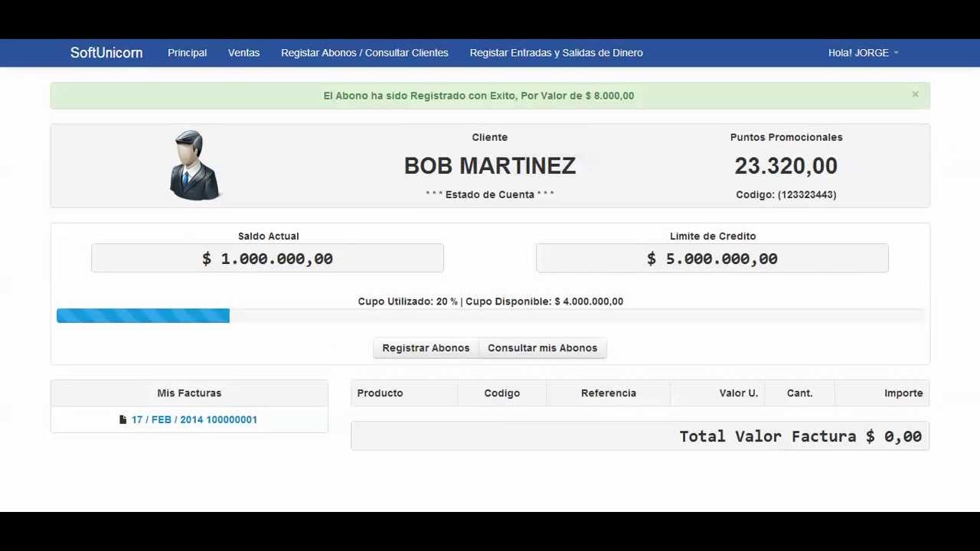980x551 pixels.
Task: Click the Puntos Promocionales label
Action: [x=786, y=137]
